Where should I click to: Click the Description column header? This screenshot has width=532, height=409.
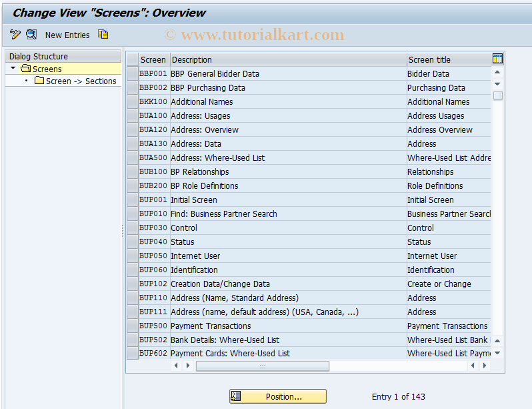[289, 59]
